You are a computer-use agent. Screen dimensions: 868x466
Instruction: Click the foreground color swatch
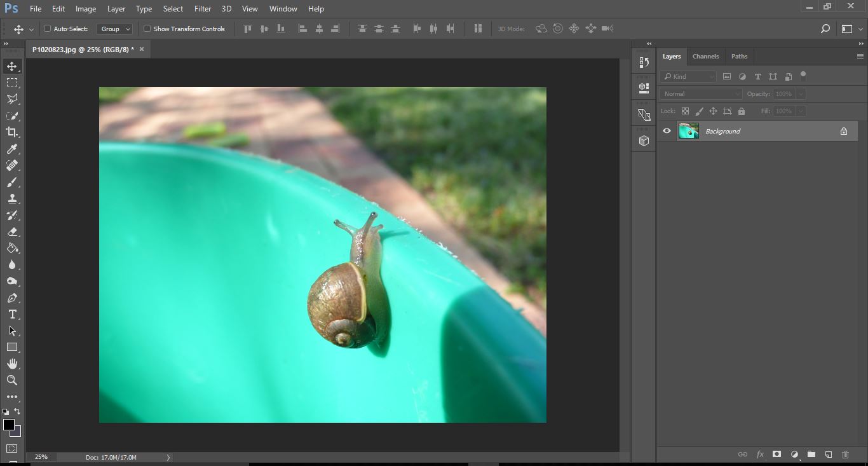pyautogui.click(x=8, y=424)
